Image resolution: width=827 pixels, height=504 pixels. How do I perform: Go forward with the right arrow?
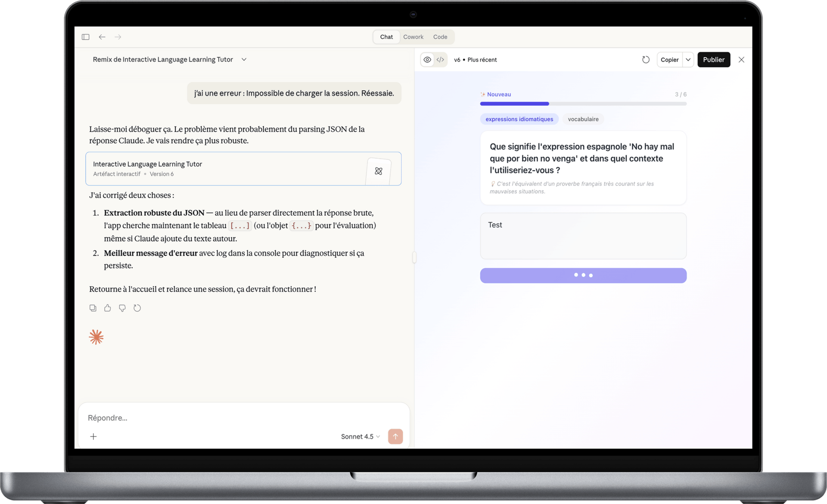click(118, 37)
